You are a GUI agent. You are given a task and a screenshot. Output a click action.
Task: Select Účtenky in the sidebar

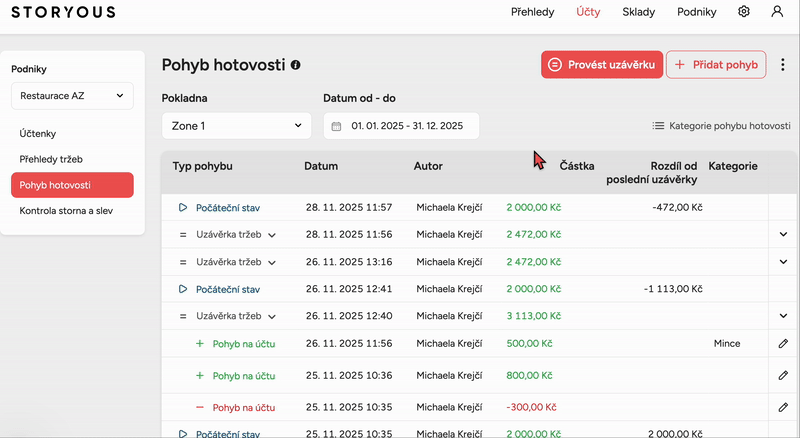tap(39, 133)
